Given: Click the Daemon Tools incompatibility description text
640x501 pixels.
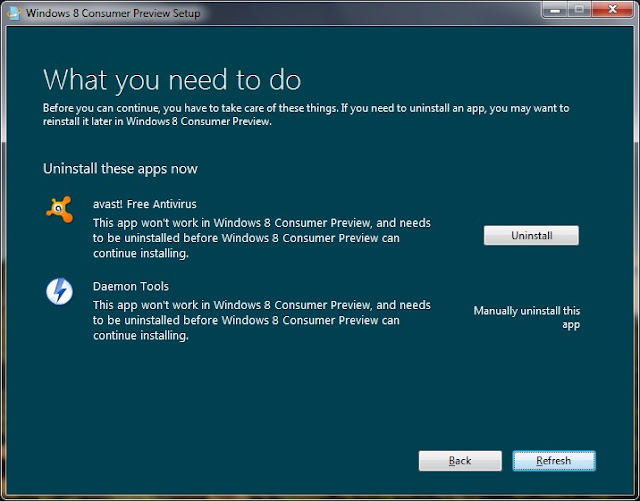Looking at the screenshot, I should (262, 320).
